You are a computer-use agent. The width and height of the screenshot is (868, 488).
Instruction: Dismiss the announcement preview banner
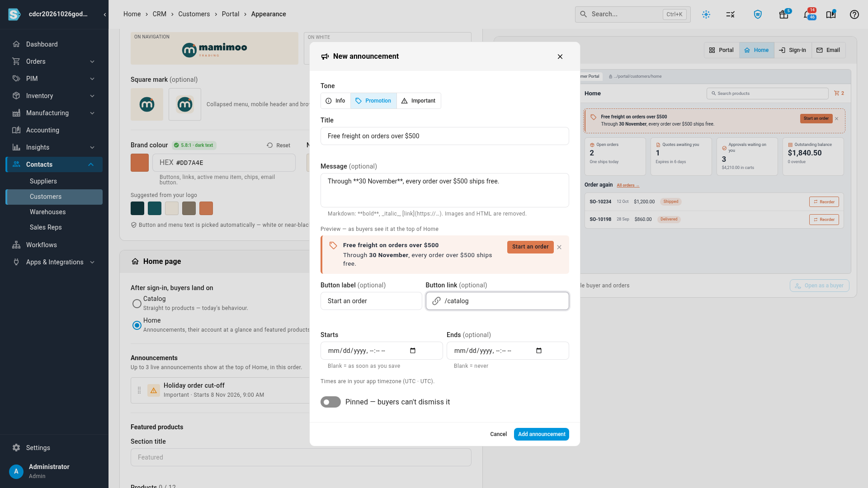[x=559, y=247]
